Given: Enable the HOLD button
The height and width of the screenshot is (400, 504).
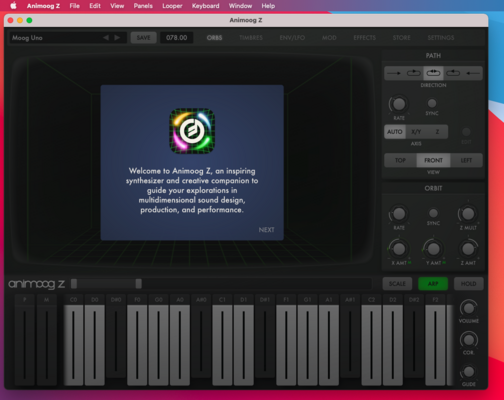Looking at the screenshot, I should coord(468,284).
